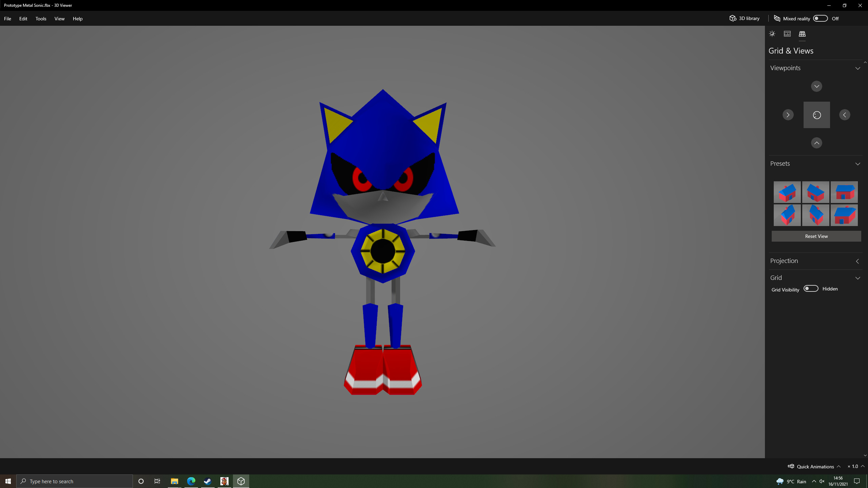Open the weather 9°C Rain widget
868x488 pixels.
[x=791, y=481]
